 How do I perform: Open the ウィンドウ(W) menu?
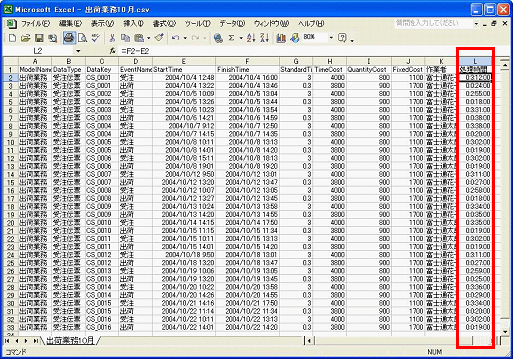(271, 24)
